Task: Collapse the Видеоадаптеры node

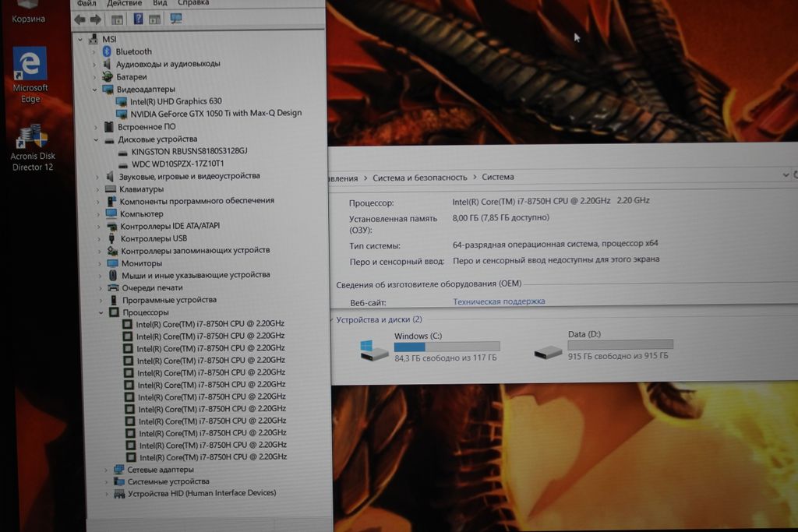Action: (x=94, y=90)
